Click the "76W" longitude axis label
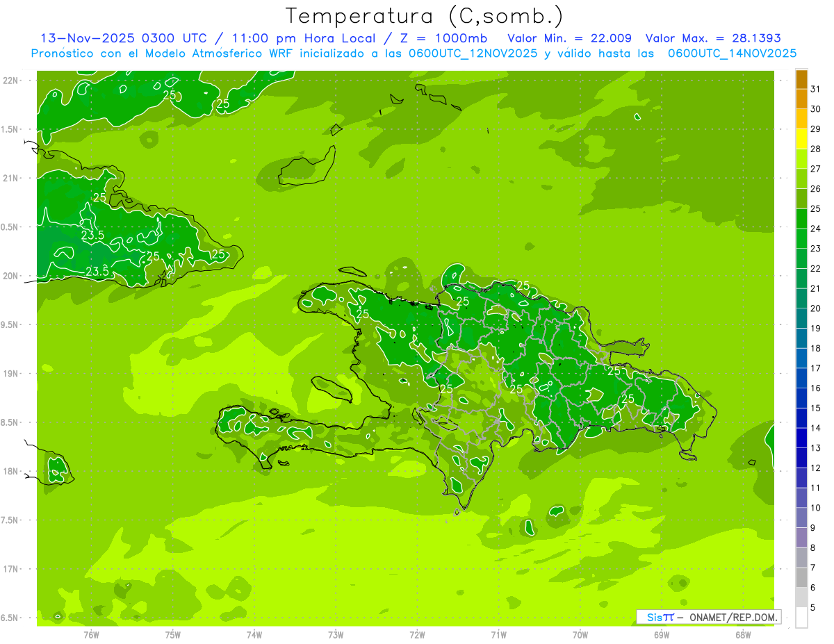Viewport: 834px width, 644px height. click(91, 635)
